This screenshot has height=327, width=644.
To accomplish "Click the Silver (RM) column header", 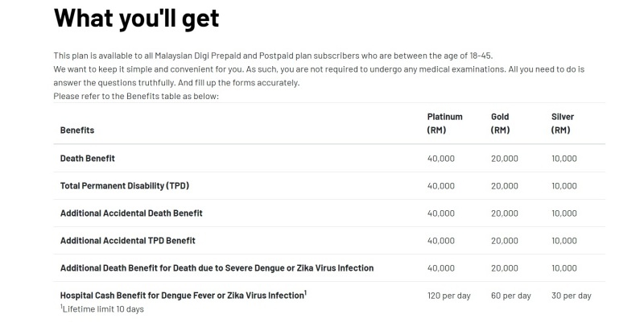I will pos(562,123).
